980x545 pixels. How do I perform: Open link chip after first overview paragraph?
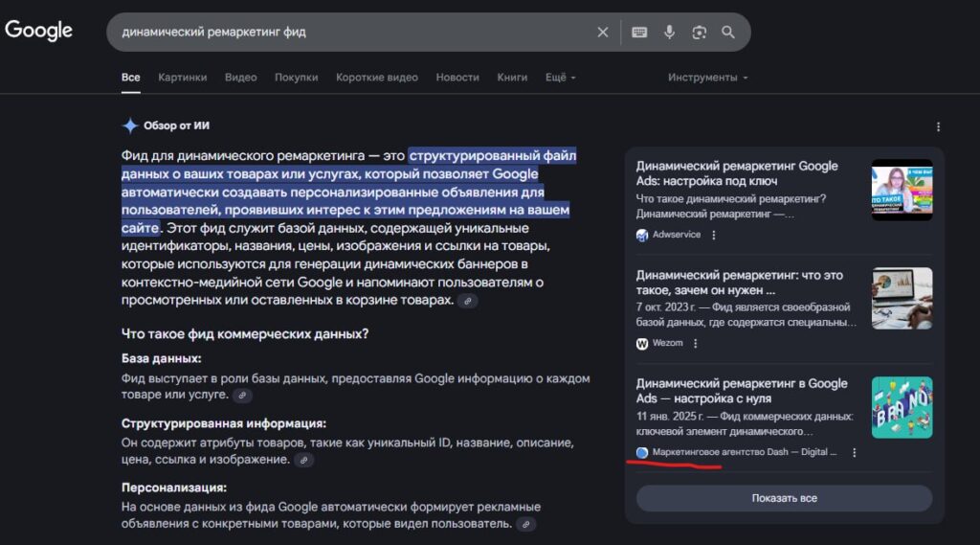[467, 301]
